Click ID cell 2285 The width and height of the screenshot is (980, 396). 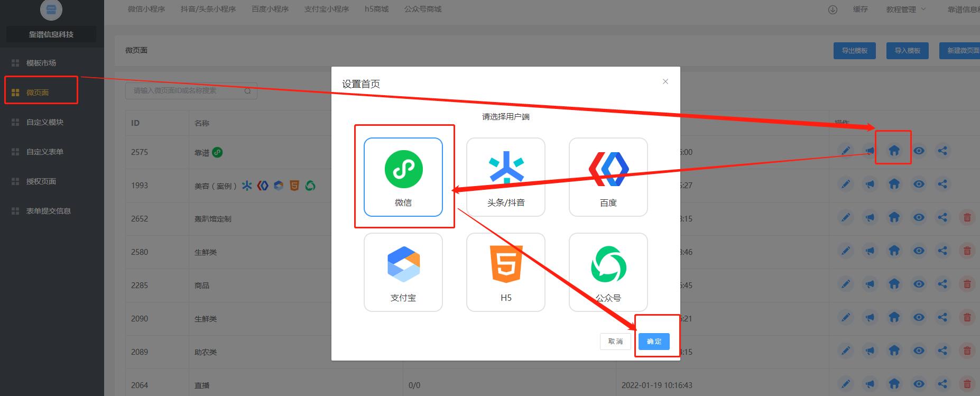140,286
